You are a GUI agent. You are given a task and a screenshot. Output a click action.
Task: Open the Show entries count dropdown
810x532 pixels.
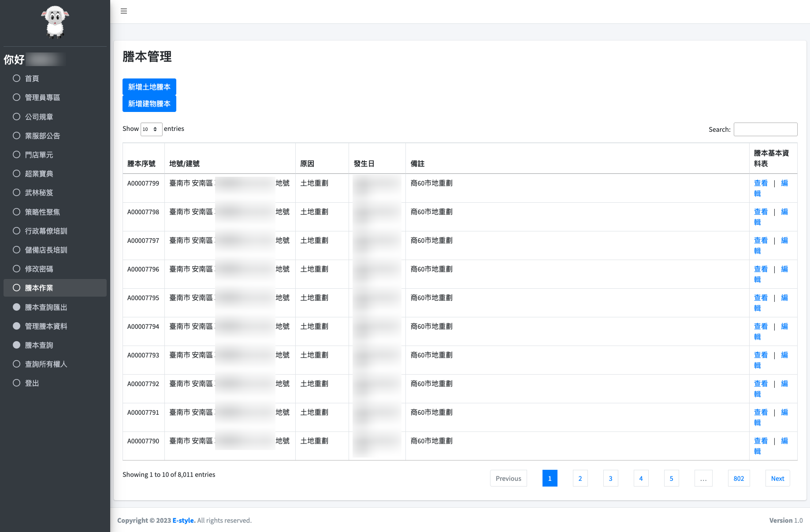click(151, 129)
